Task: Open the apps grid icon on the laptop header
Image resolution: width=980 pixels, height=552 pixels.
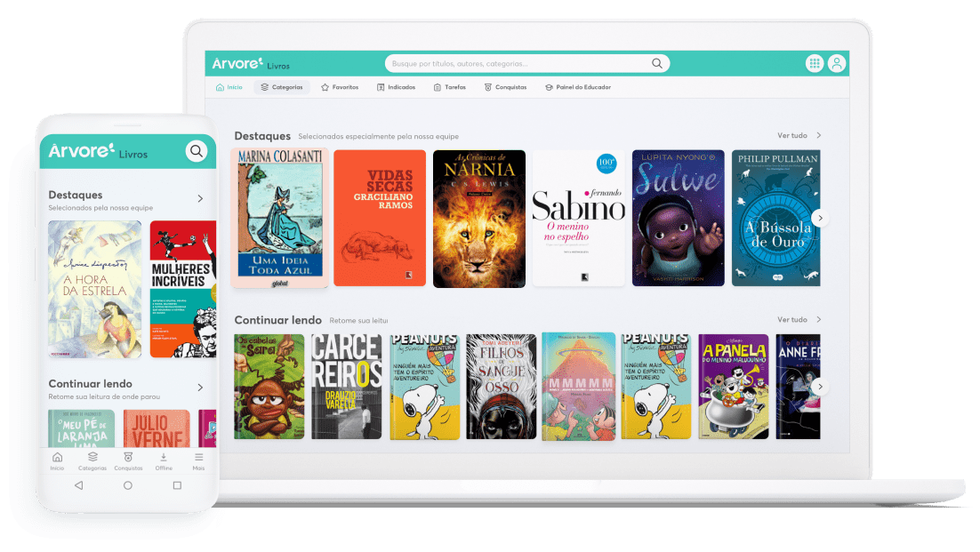Action: (814, 63)
